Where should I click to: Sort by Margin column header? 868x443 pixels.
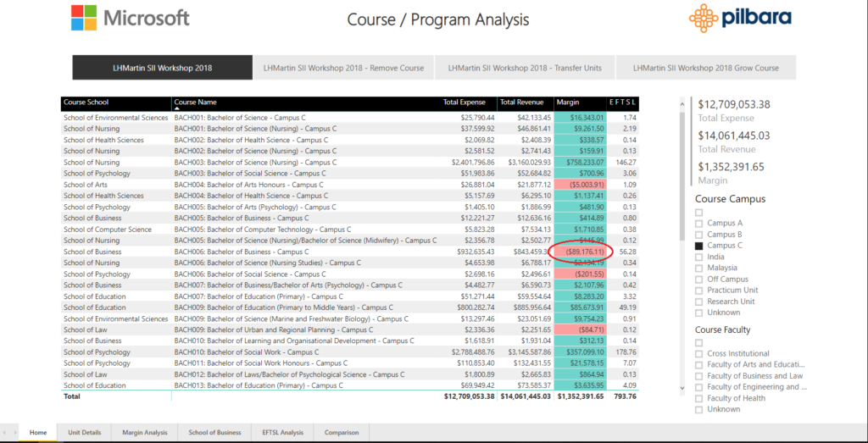coord(581,102)
